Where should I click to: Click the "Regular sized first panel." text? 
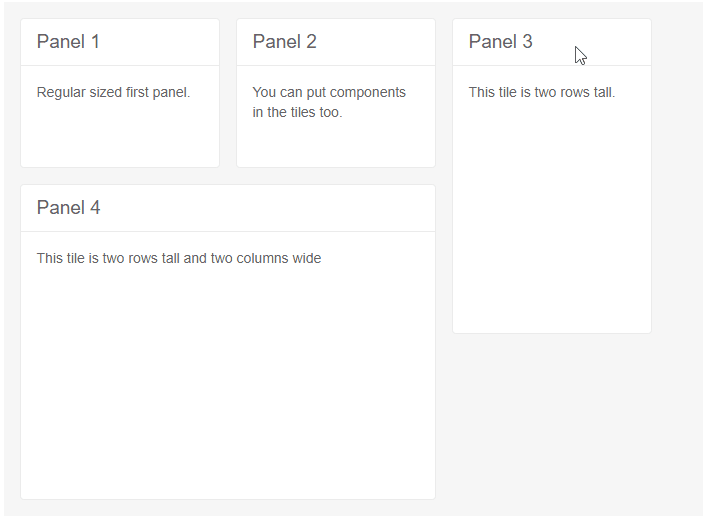113,93
